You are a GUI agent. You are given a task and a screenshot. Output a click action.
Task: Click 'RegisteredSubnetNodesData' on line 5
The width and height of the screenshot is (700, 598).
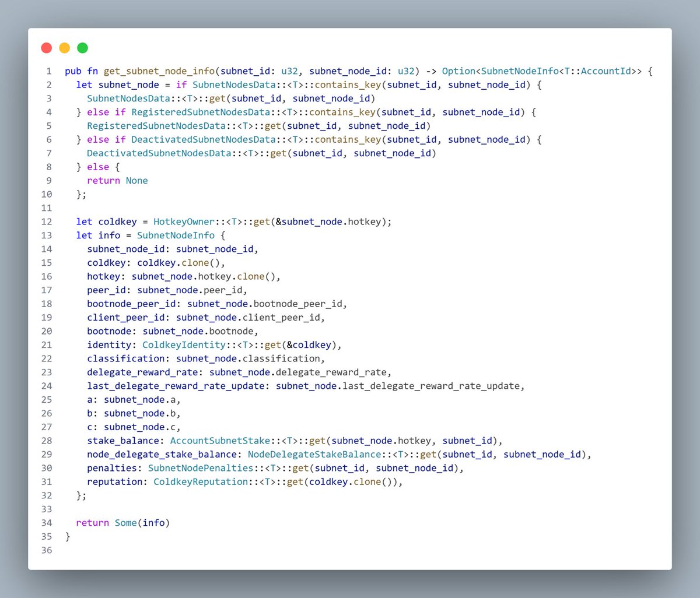pos(156,126)
